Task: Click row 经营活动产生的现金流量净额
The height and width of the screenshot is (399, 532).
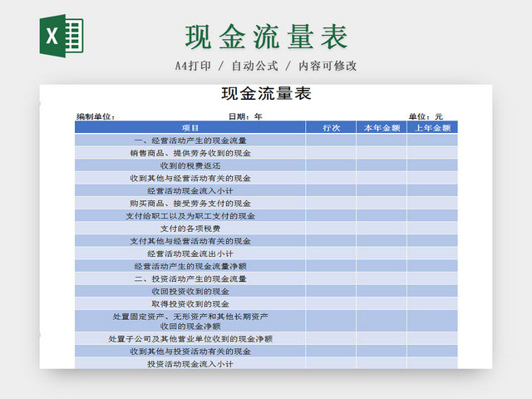Action: 266,266
